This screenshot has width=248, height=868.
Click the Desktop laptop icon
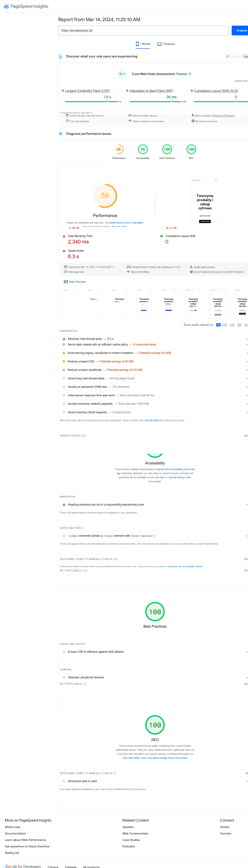pos(159,44)
